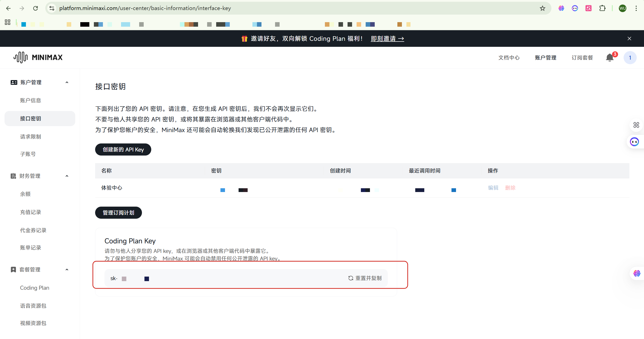The width and height of the screenshot is (644, 339).
Task: Open 订阅套餐 in top navigation
Action: pos(582,58)
